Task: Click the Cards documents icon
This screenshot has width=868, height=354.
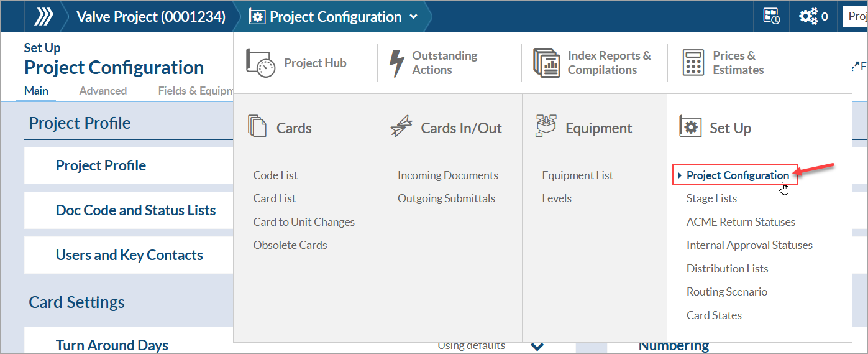Action: coord(257,126)
